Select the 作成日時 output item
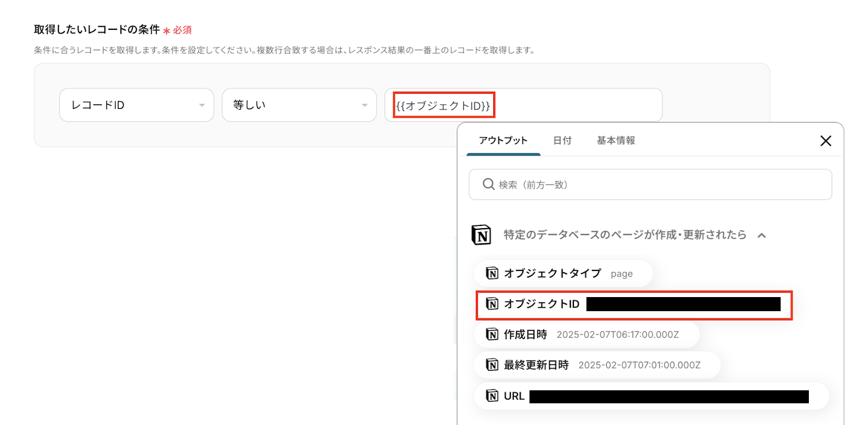The width and height of the screenshot is (868, 425). (586, 334)
